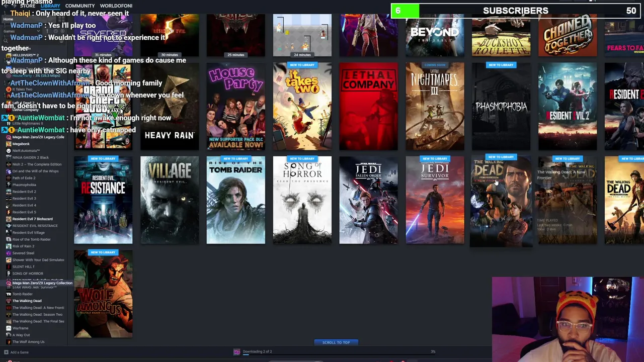Open The Walking Dead highlighted cover
This screenshot has width=644, height=362.
(x=501, y=200)
